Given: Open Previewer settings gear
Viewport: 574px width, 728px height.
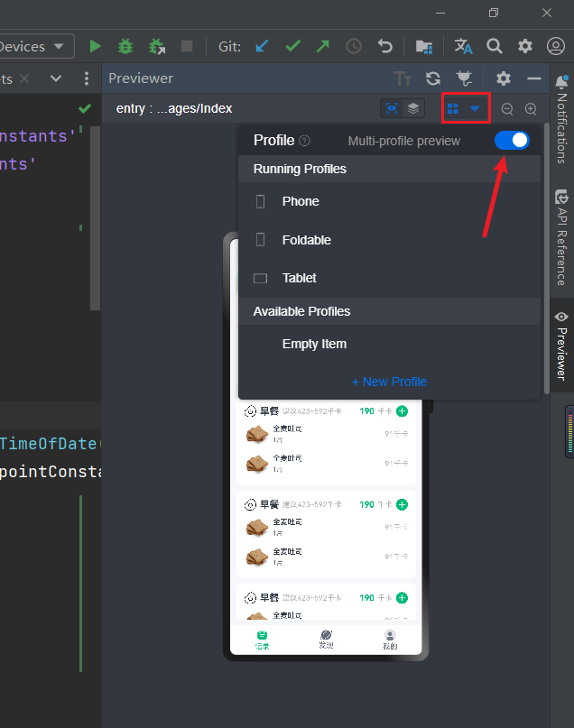Looking at the screenshot, I should [504, 78].
